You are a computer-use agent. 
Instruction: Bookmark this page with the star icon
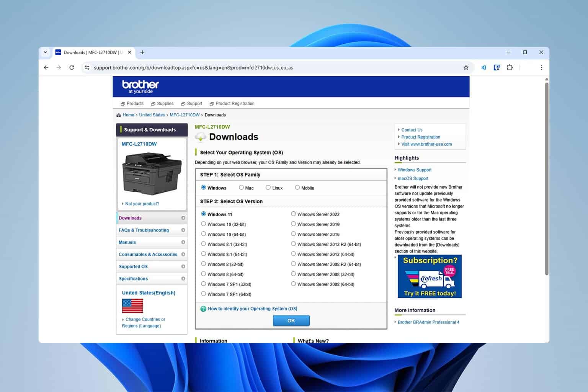(466, 68)
